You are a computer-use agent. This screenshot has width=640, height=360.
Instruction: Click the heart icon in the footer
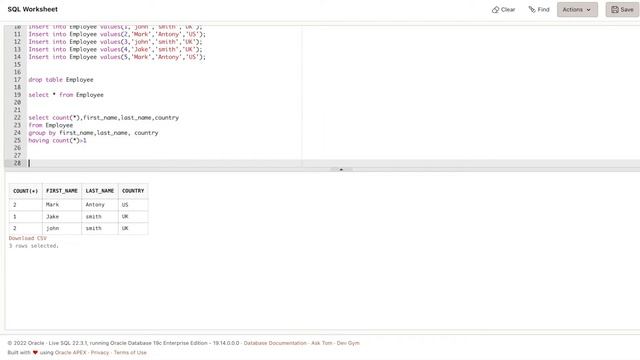click(35, 352)
